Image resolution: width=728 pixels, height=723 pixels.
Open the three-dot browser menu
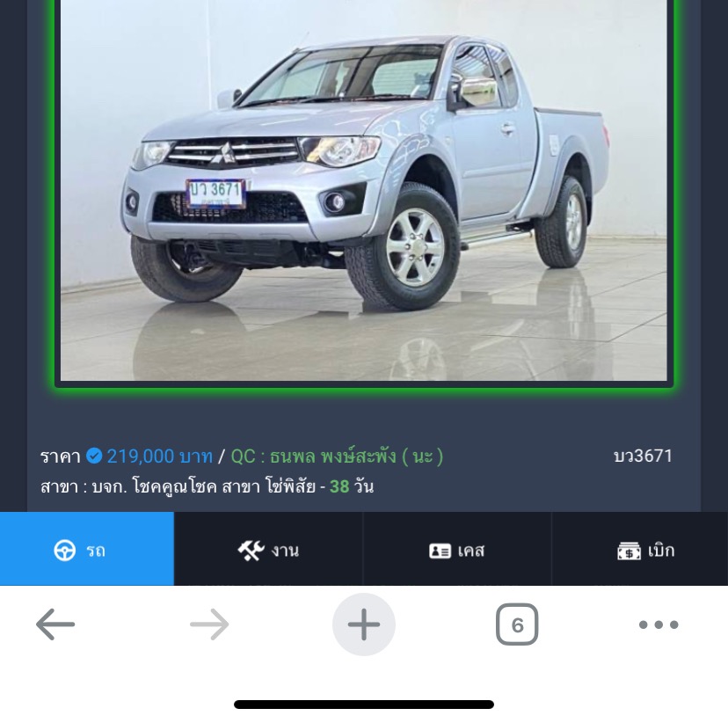click(659, 624)
